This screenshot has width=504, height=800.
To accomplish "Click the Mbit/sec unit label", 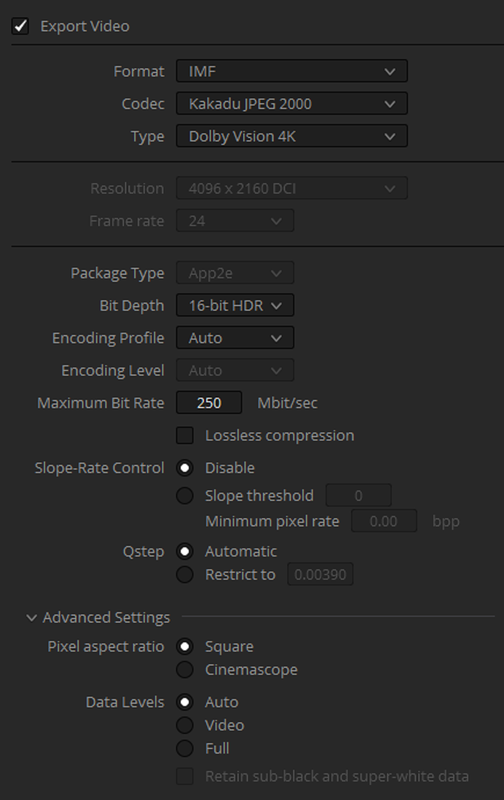I will coord(287,403).
